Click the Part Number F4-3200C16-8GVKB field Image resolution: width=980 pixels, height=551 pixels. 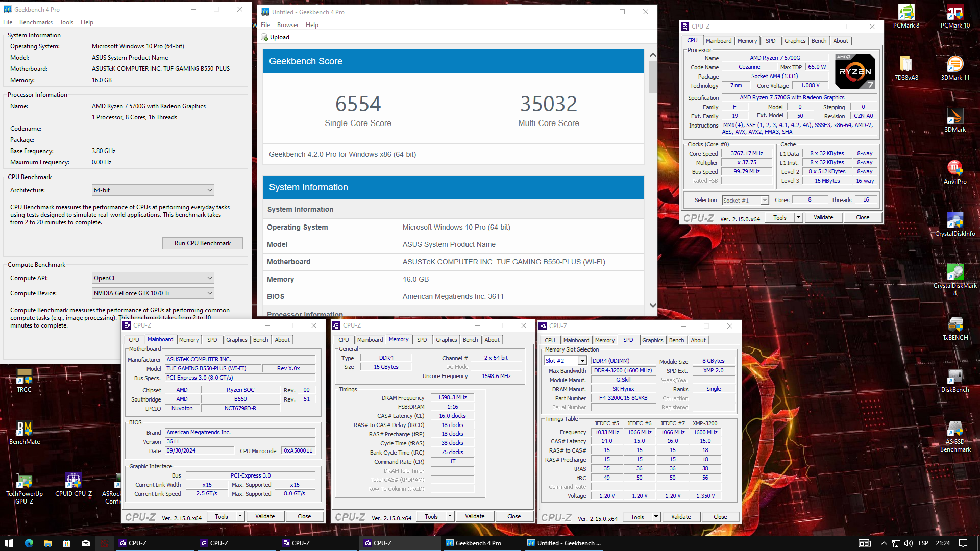tap(623, 398)
